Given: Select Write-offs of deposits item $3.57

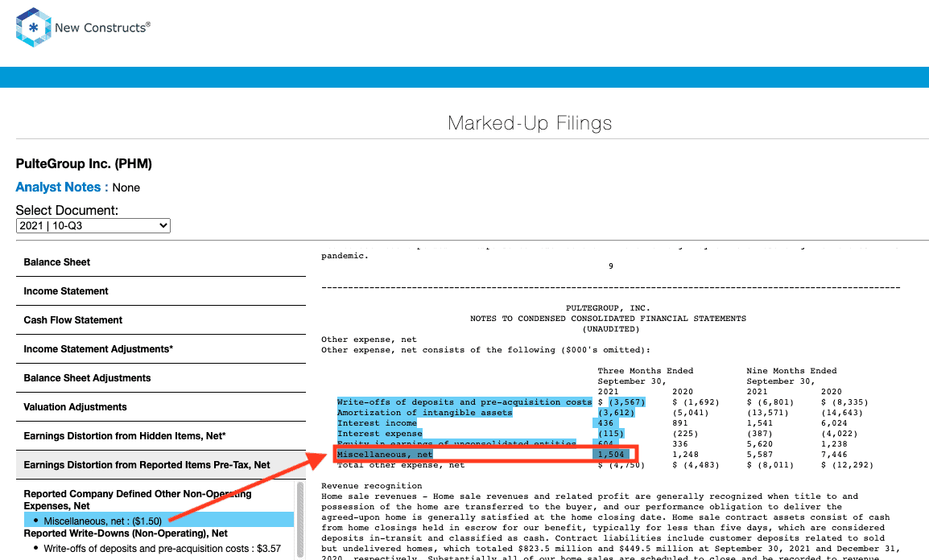Looking at the screenshot, I should [x=162, y=549].
